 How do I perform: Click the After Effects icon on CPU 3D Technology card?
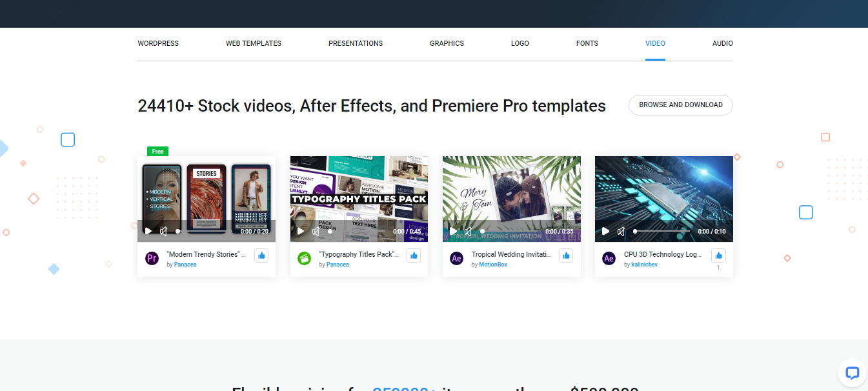click(x=609, y=258)
